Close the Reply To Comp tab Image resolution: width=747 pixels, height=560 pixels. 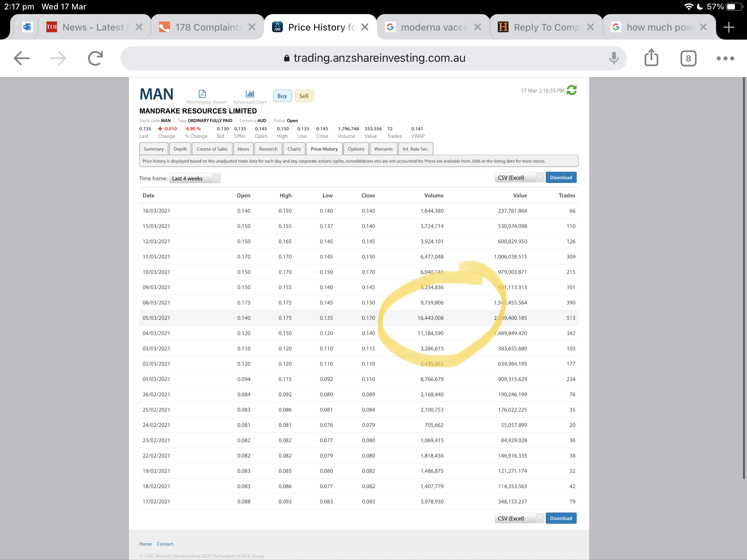590,27
